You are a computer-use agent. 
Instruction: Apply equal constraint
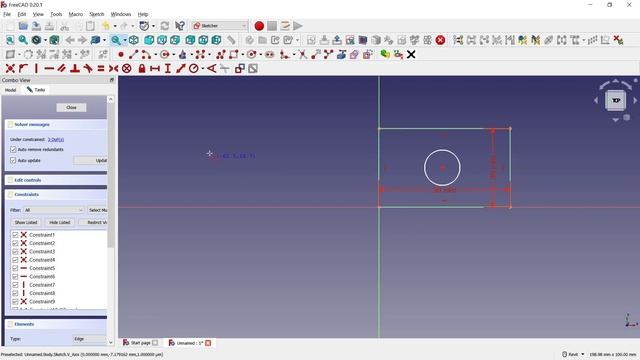[x=101, y=69]
